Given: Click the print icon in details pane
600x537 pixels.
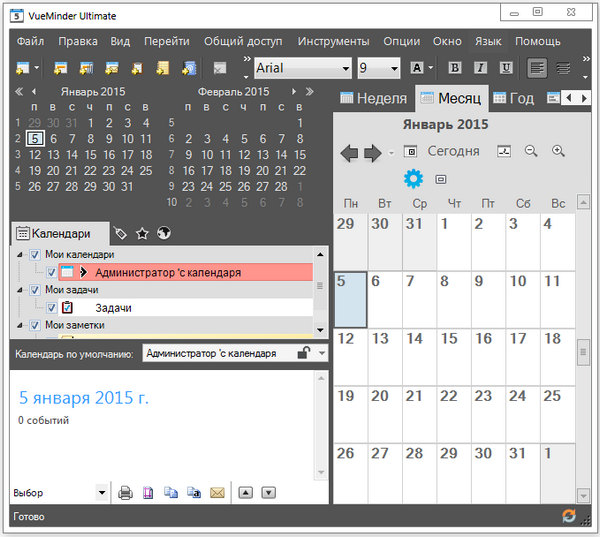Looking at the screenshot, I should [x=126, y=492].
